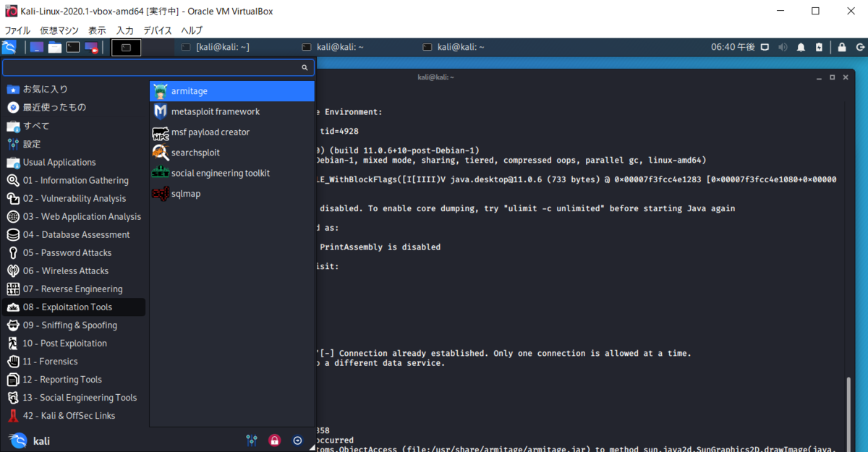The height and width of the screenshot is (452, 868).
Task: Open 設定 (Settings) category
Action: click(75, 144)
